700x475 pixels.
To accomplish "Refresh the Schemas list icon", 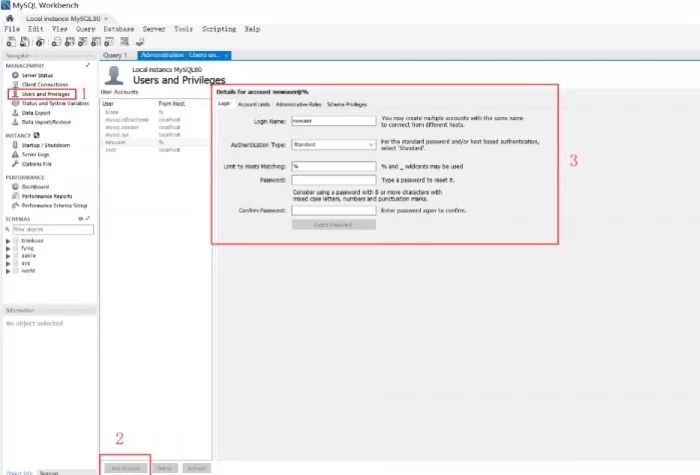I will coord(80,219).
